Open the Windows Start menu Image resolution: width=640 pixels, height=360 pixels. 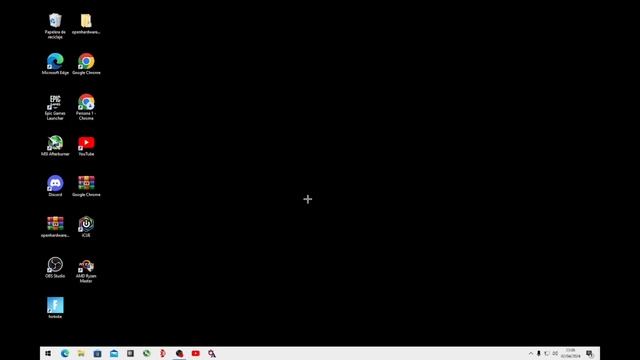(48, 353)
